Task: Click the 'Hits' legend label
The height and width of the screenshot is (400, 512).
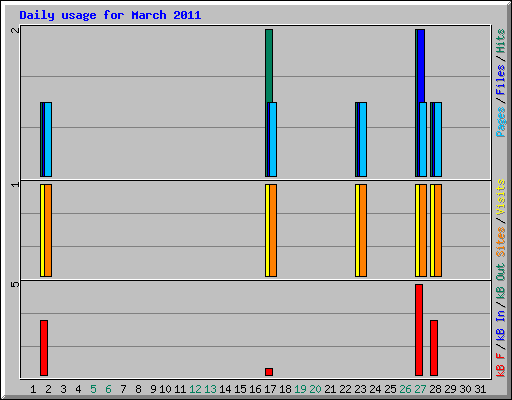Action: coord(500,41)
